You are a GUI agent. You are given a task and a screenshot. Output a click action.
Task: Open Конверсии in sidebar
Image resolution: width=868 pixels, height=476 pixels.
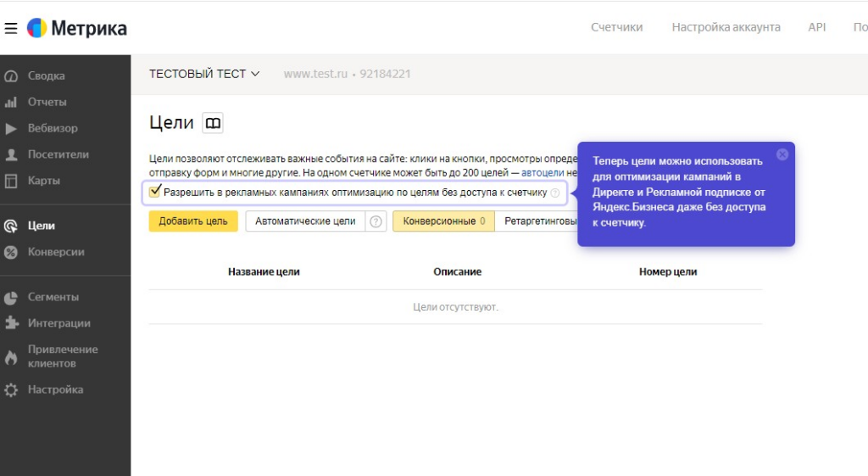click(x=56, y=252)
